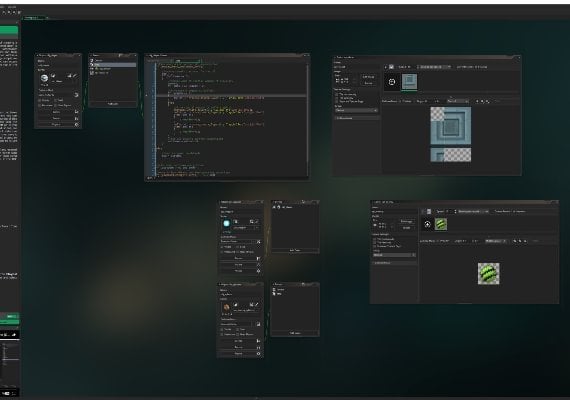Open texture group dropdown in green ball sprite editor
The width and height of the screenshot is (570, 400).
tap(394, 255)
